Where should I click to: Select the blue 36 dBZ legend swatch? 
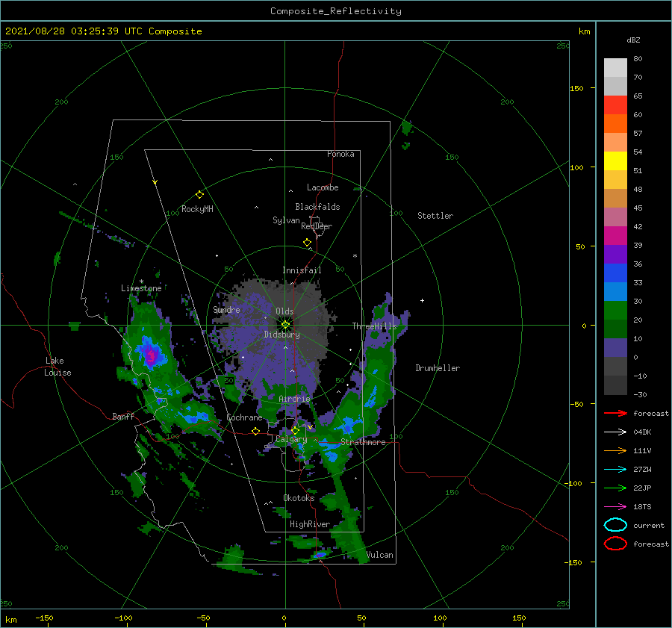click(x=615, y=273)
